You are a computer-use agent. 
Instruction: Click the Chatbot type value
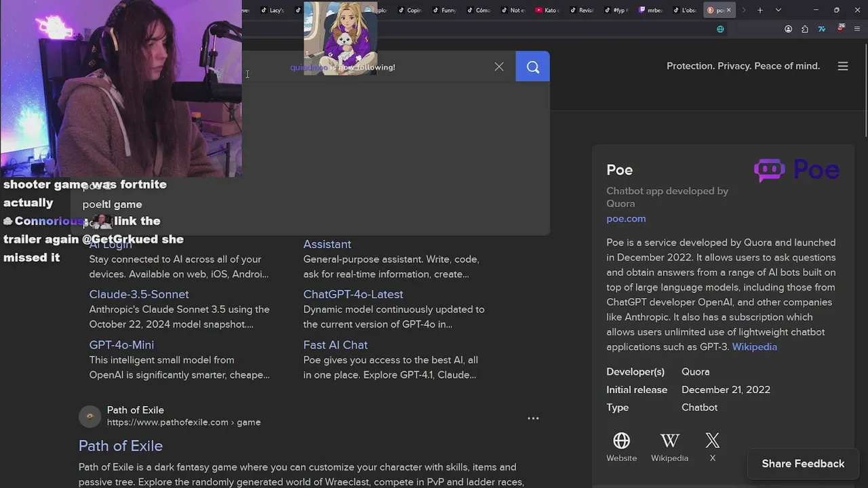699,407
